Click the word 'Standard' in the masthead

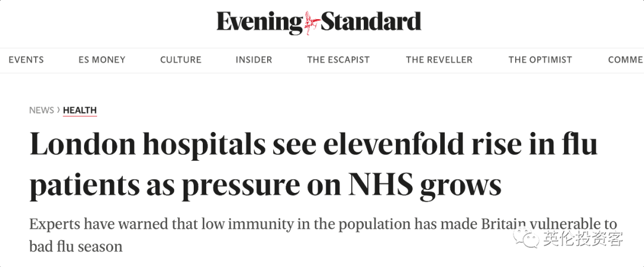click(371, 23)
